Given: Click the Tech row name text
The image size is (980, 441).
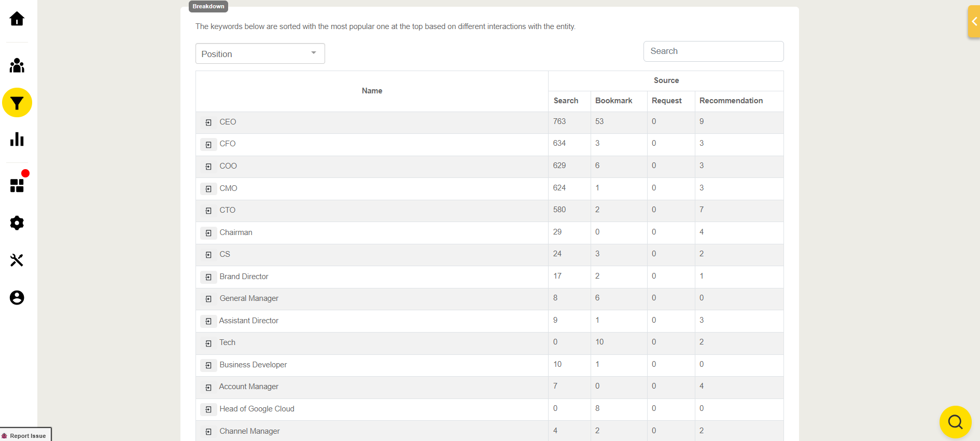Looking at the screenshot, I should click(227, 342).
